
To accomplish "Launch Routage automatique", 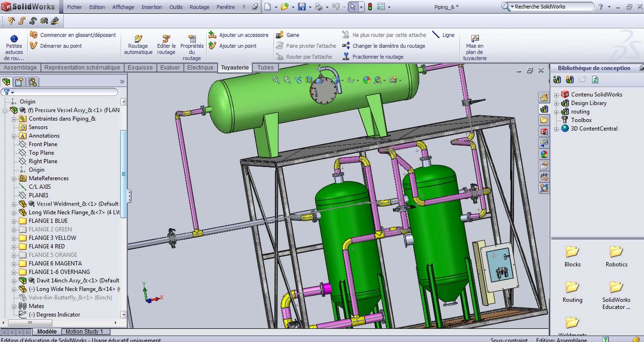I will point(138,45).
